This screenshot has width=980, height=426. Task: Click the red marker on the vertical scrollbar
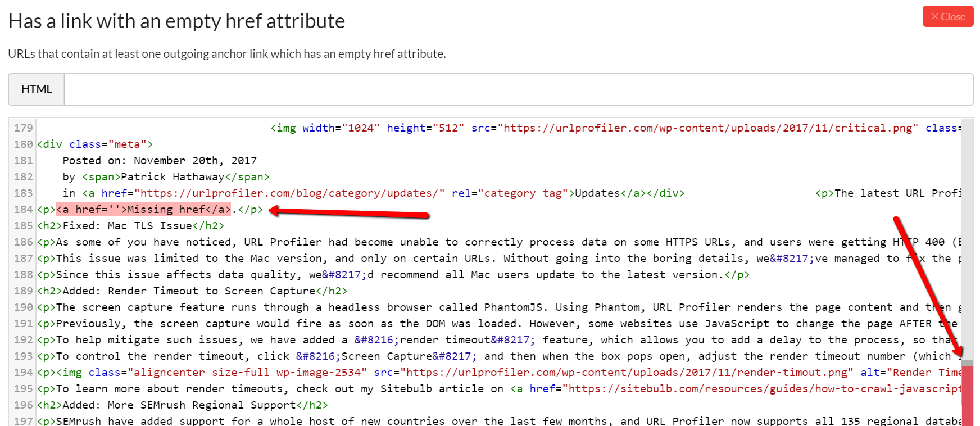point(967,393)
